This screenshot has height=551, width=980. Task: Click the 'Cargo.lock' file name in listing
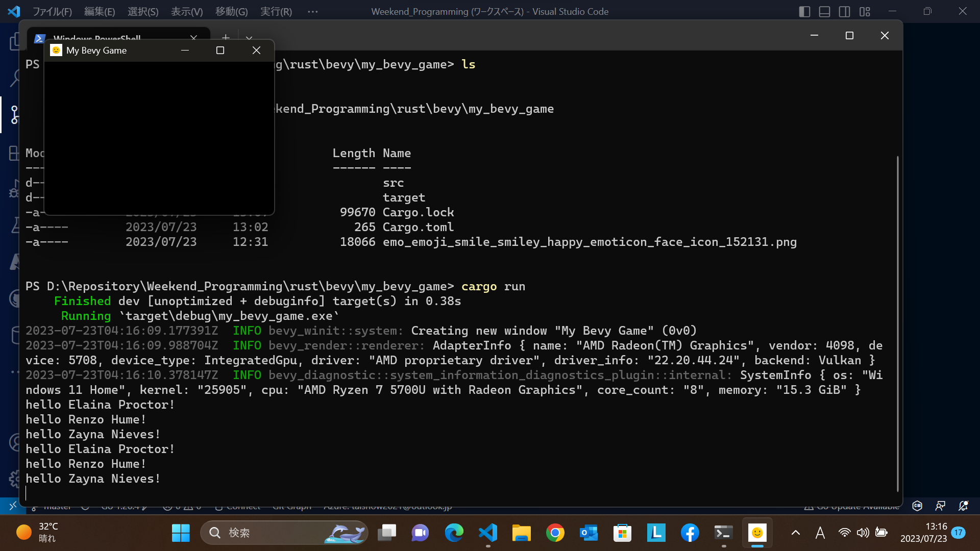(x=418, y=212)
